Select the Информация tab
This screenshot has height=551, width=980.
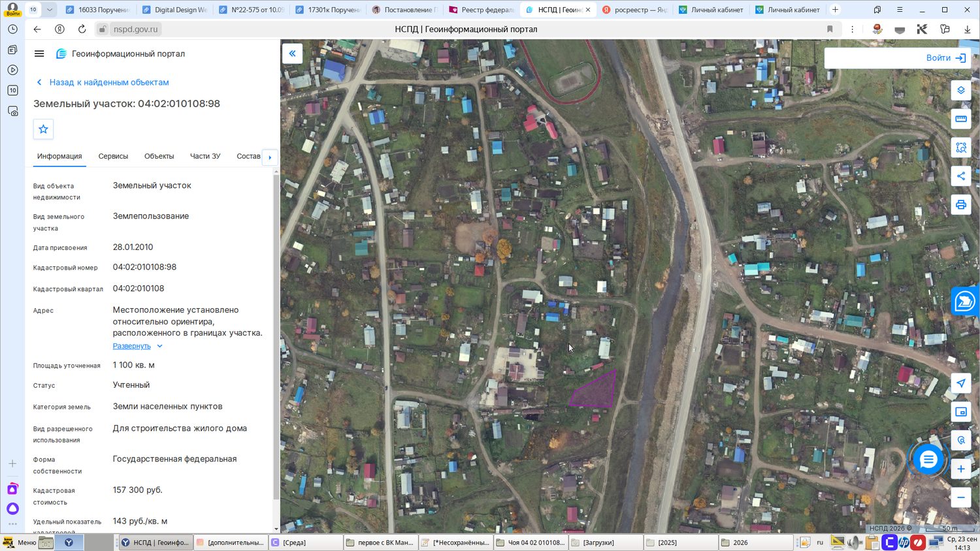(59, 156)
